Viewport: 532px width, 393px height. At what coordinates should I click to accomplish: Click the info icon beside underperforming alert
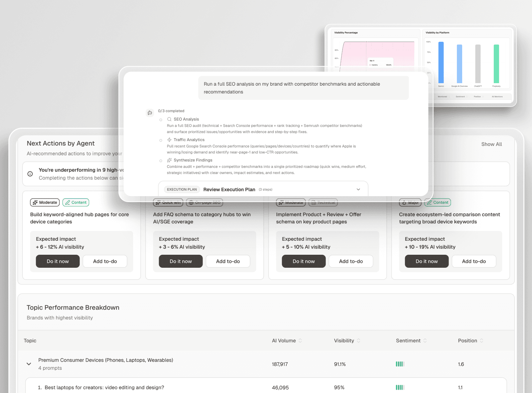[30, 174]
